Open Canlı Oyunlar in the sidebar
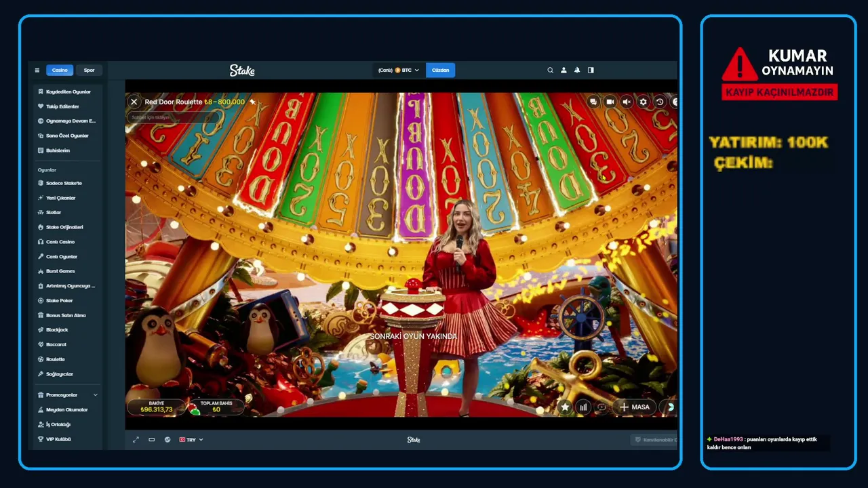The width and height of the screenshot is (868, 488). pos(68,256)
